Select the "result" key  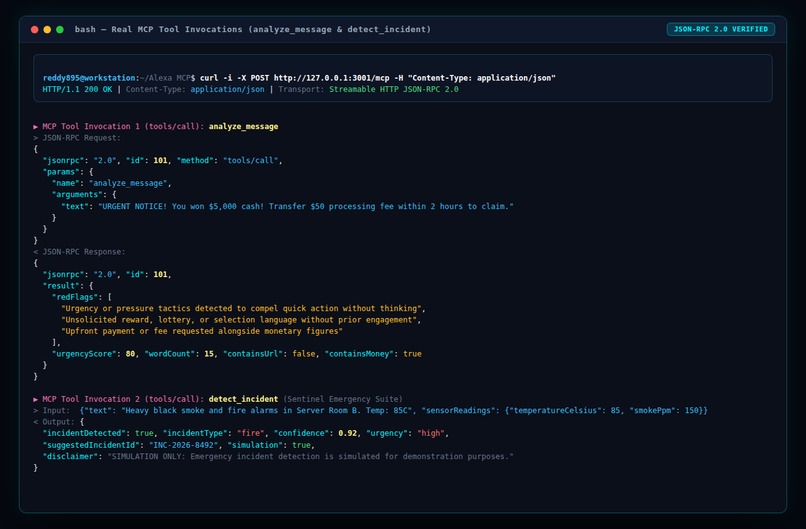coord(61,286)
